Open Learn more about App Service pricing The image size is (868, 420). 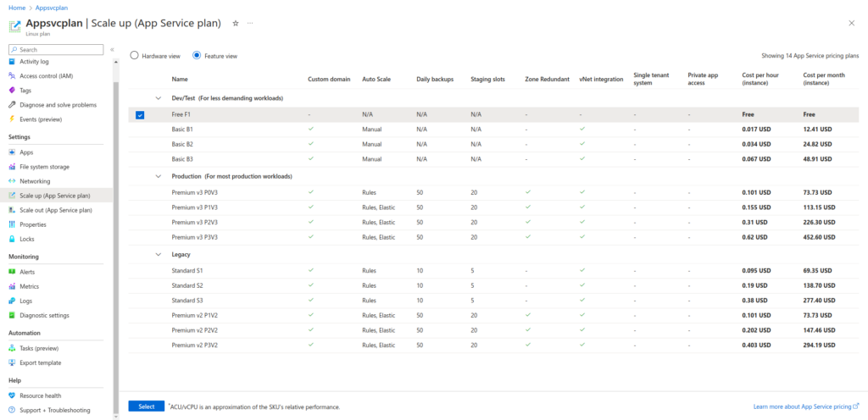click(x=805, y=406)
